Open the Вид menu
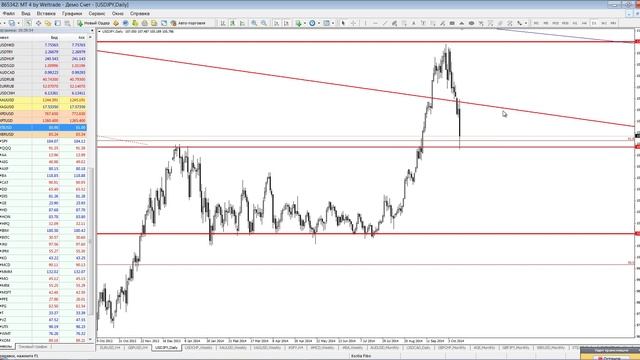 [x=26, y=13]
